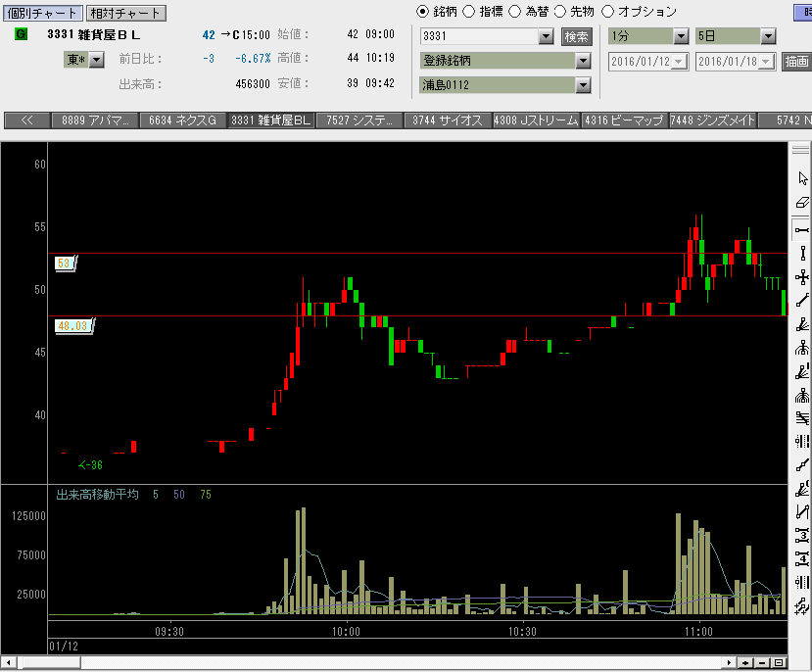
Task: Select the 3744 サイオス tab
Action: point(448,120)
